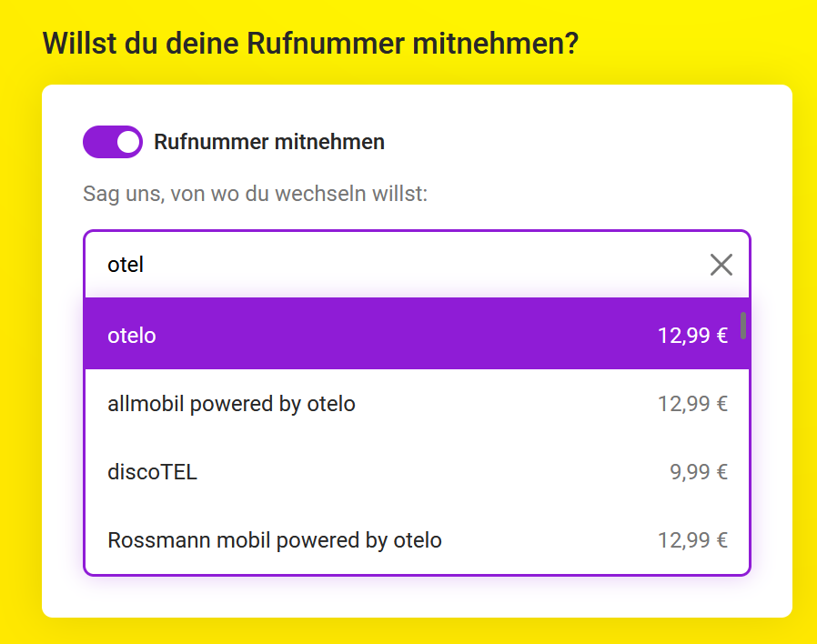The image size is (817, 644).
Task: Click the white knob of the purple switch
Action: click(x=129, y=142)
